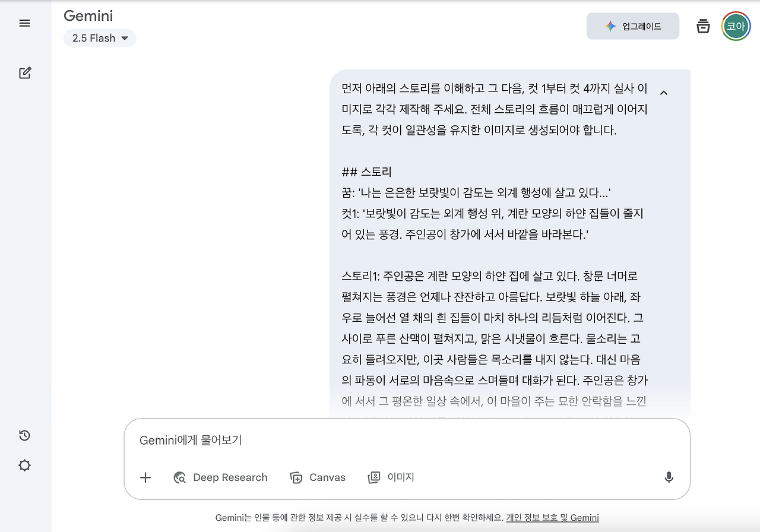Activate voice input with the microphone icon

click(x=669, y=477)
